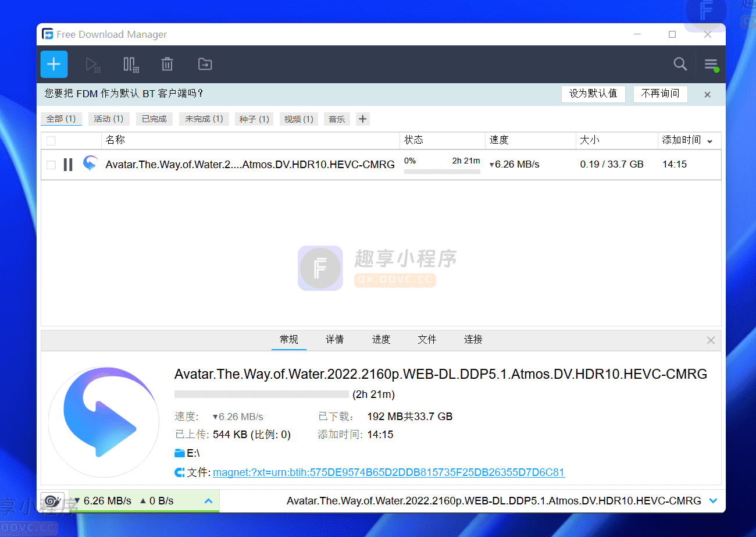Click the magnet file icon
Screen dimensions: 756x537
coord(180,472)
